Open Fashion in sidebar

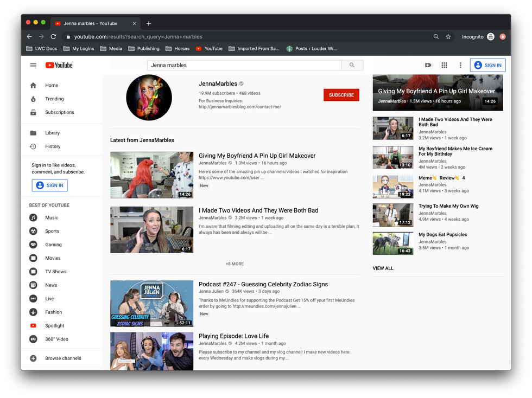click(54, 312)
